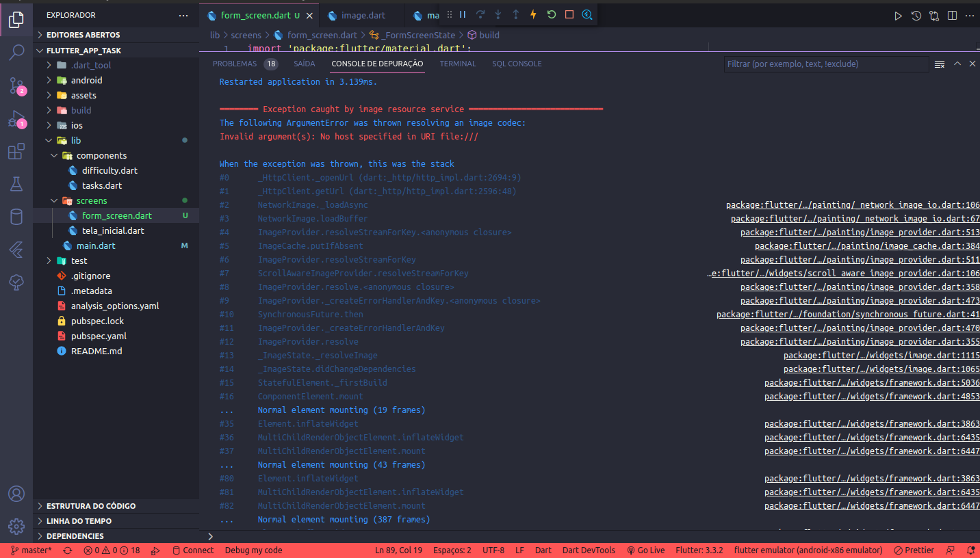Clear the debug console output
The height and width of the screenshot is (558, 980).
pyautogui.click(x=940, y=64)
